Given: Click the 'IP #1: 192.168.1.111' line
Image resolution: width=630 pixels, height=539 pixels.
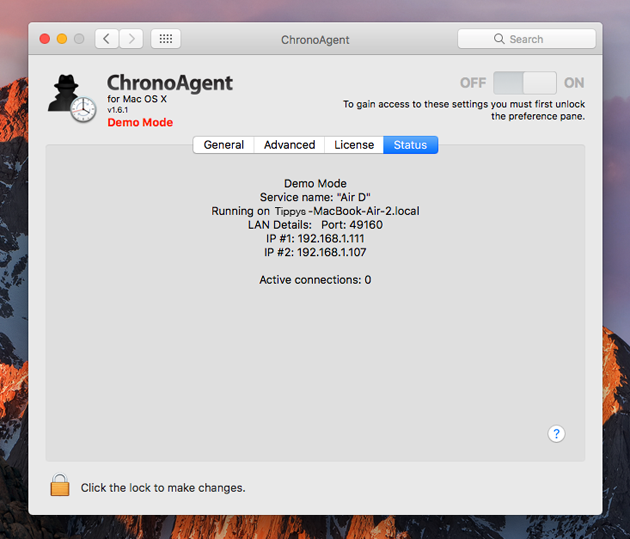Looking at the screenshot, I should coord(315,239).
